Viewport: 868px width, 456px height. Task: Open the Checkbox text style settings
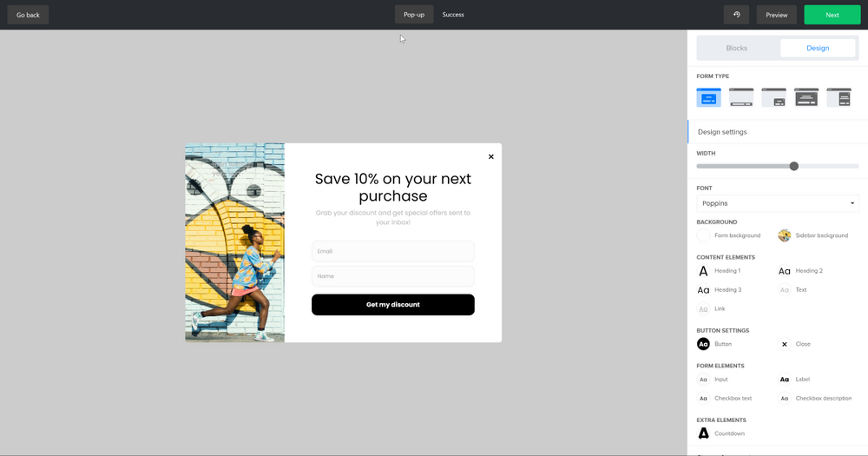point(704,399)
